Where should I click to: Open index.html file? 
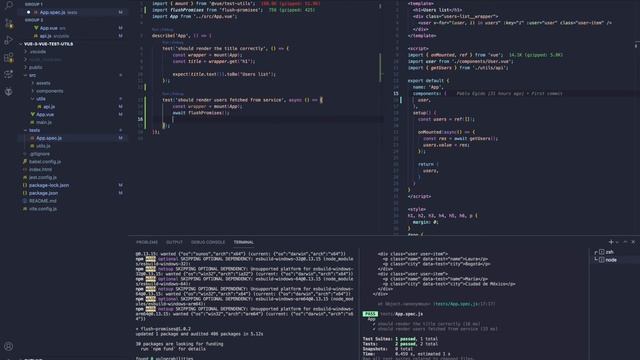40,169
